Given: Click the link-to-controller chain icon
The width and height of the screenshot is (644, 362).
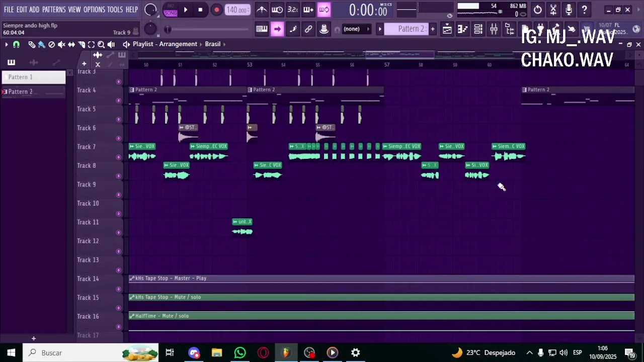Looking at the screenshot, I should tap(308, 29).
